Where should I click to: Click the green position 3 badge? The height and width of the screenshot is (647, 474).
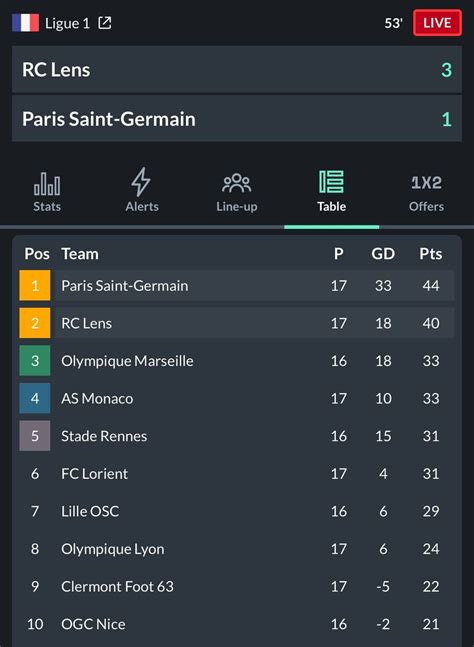point(35,361)
